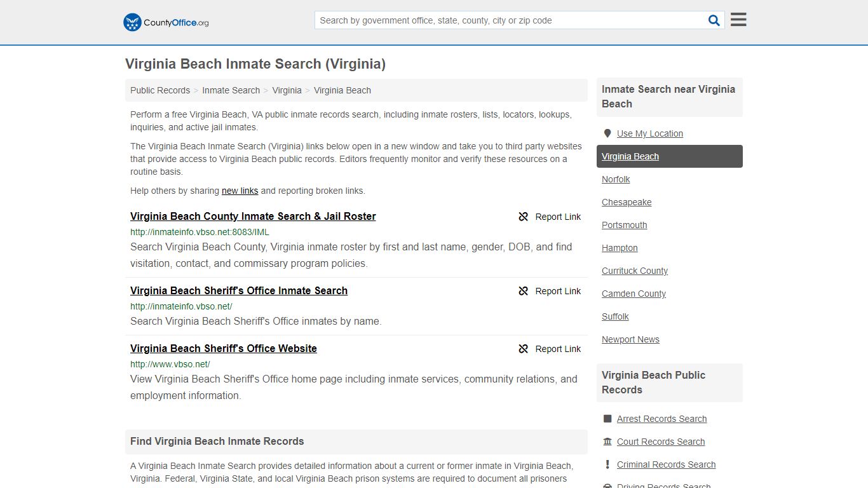Select Chesapeake in the Inmate Search sidebar
This screenshot has width=868, height=488.
point(627,202)
